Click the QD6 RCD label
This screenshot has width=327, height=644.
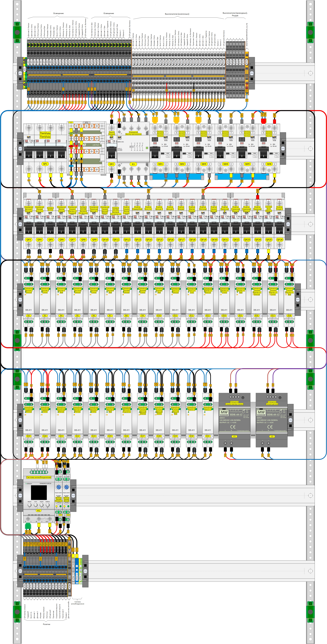[269, 164]
